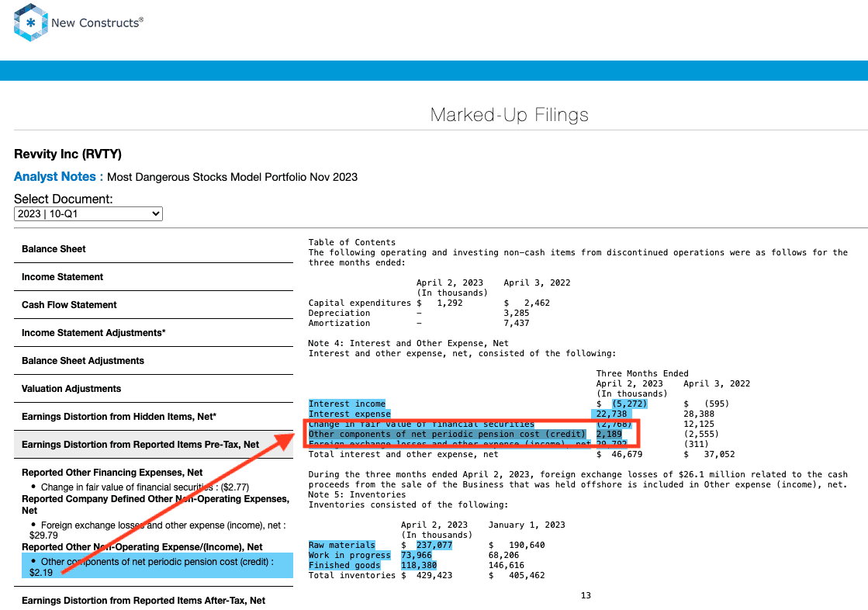Click Table of Contents text in filing
Viewport: 868px width, 610px height.
pyautogui.click(x=352, y=243)
